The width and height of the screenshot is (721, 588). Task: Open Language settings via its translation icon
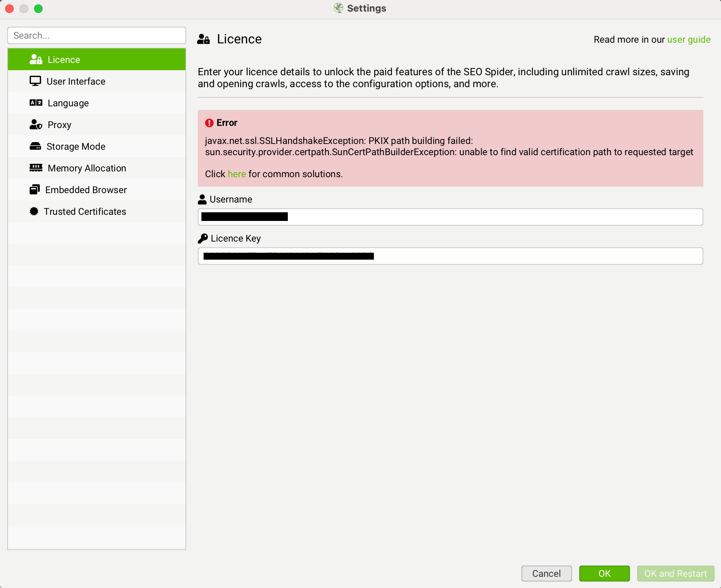point(35,103)
